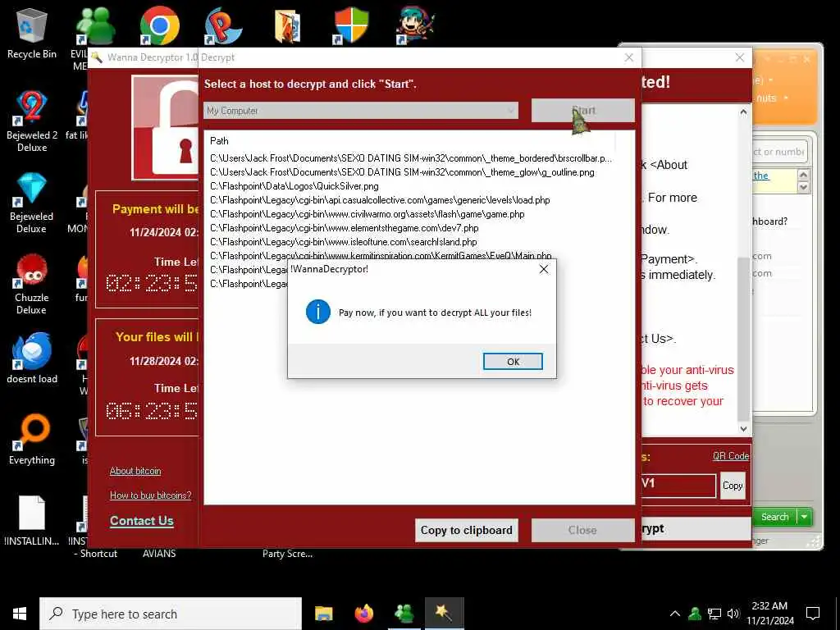Open the volume tray icon
Screen dimensions: 840x630
733,614
